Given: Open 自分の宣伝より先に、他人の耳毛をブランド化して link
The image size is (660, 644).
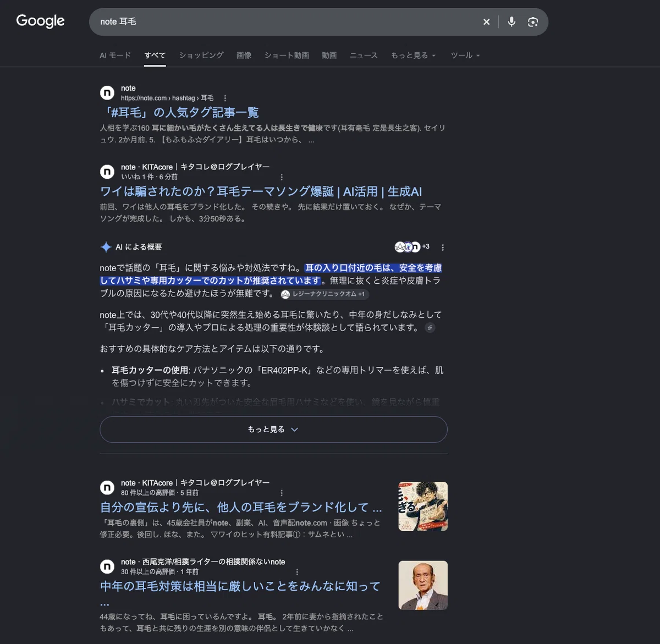Looking at the screenshot, I should tap(241, 507).
